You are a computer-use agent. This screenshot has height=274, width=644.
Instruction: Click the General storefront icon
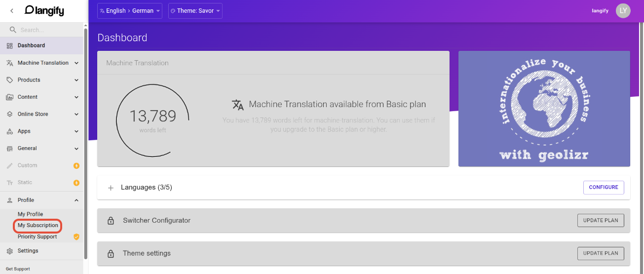9,149
